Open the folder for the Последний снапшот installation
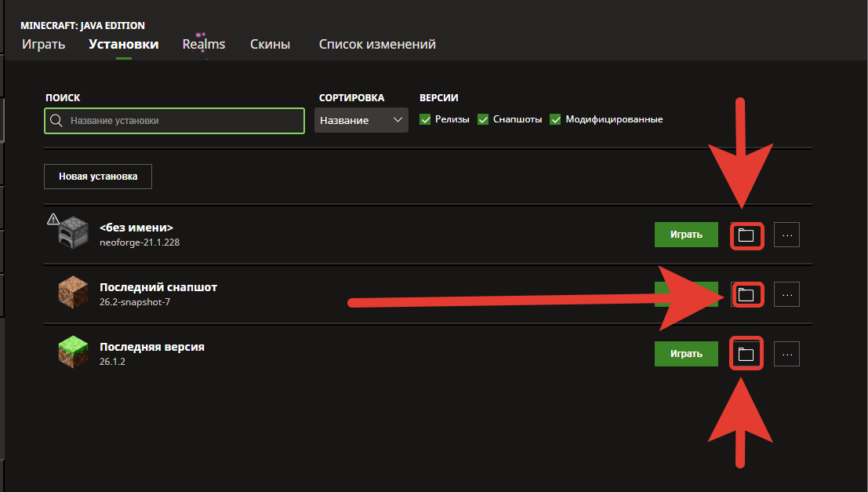868x492 pixels. (746, 294)
